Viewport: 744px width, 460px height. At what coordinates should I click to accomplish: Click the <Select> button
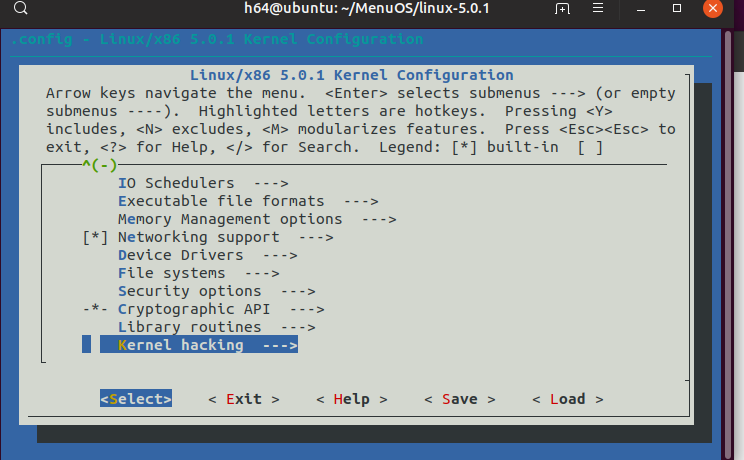coord(136,399)
